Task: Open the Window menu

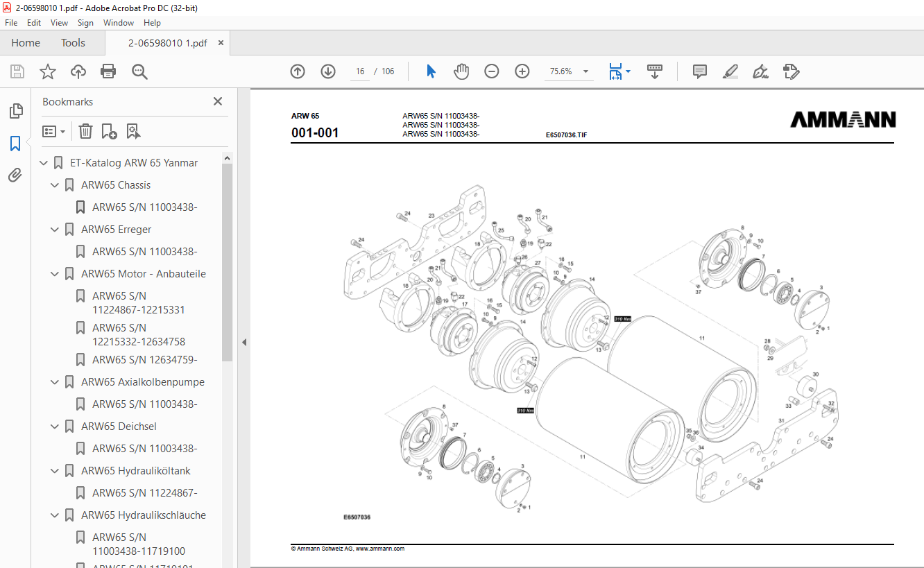Action: (x=119, y=23)
